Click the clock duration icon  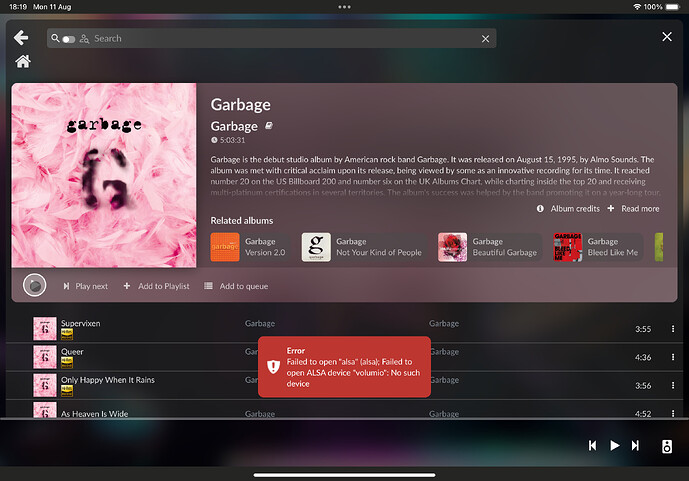[x=214, y=140]
